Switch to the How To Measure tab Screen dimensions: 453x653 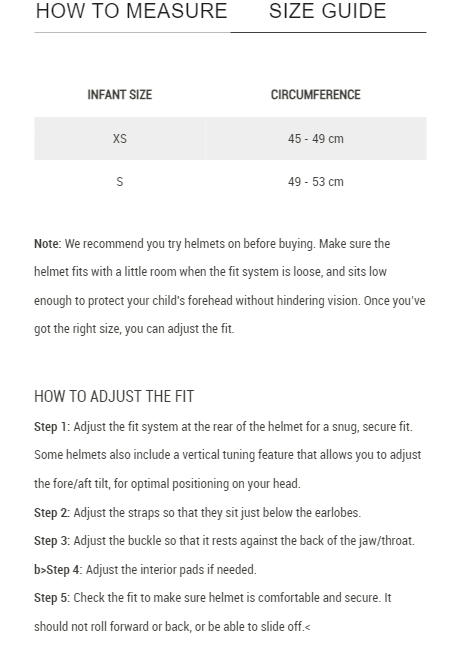[x=132, y=11]
